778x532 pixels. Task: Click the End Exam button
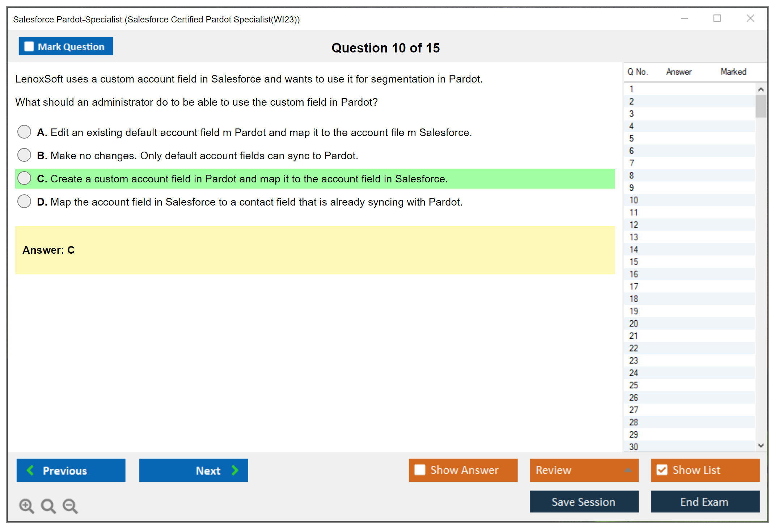[705, 502]
